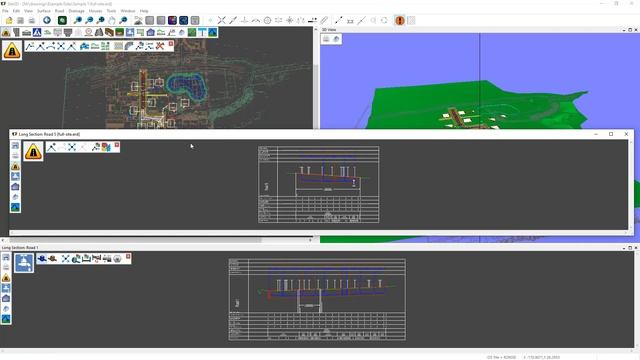Open the Houses menu
The image size is (640, 360).
coord(96,11)
